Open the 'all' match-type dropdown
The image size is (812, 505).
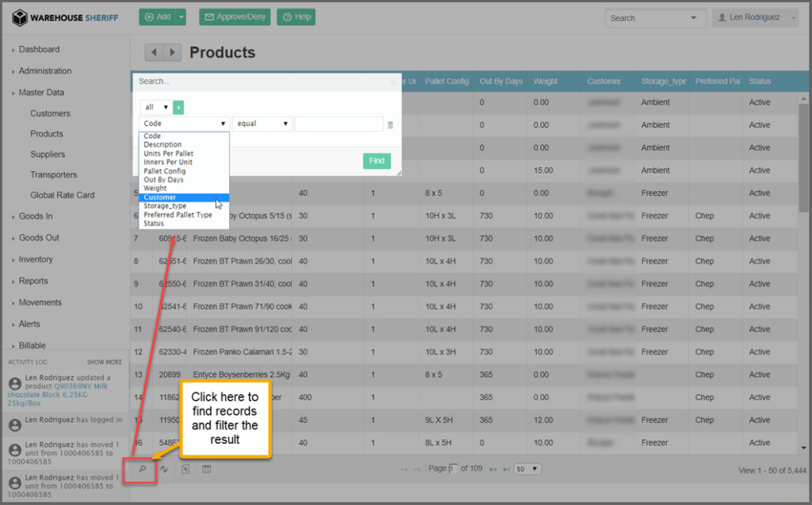click(155, 107)
